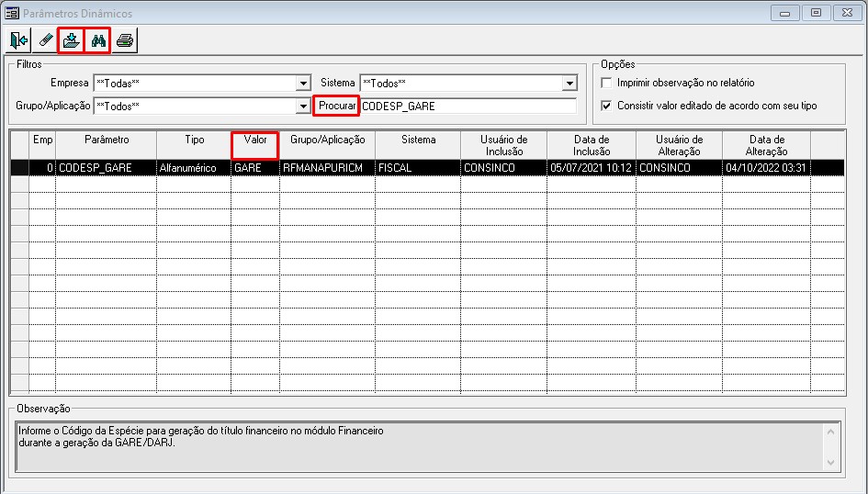The height and width of the screenshot is (494, 868).
Task: Expand the Grupo/Aplicação dropdown
Action: (303, 107)
